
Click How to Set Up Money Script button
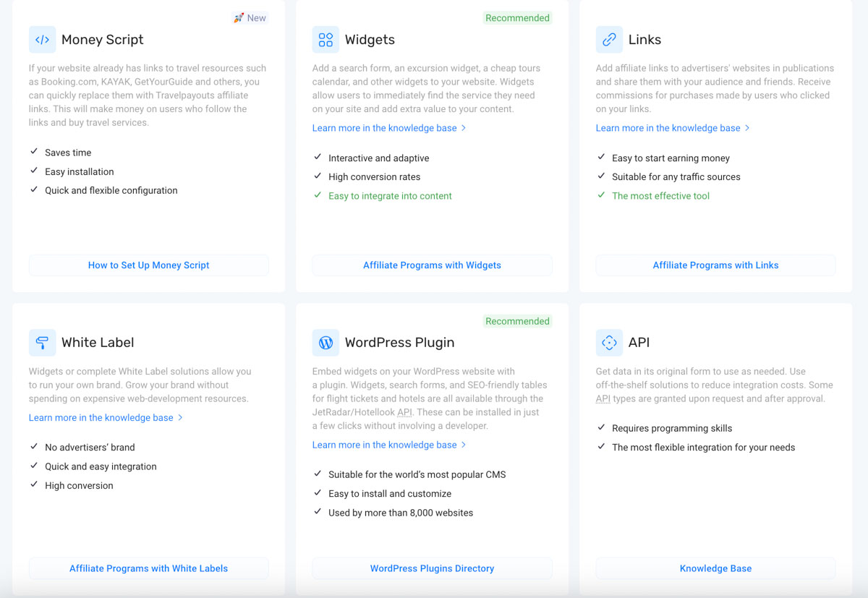click(x=149, y=265)
